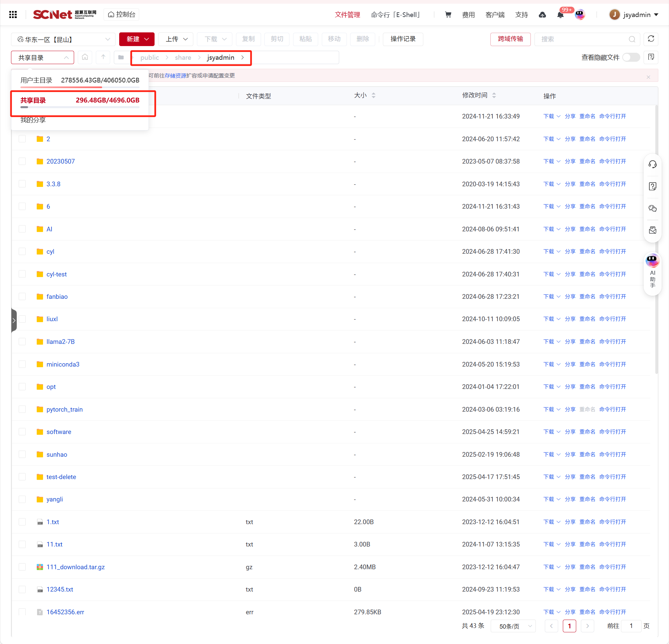Navigate up one directory level arrow
The width and height of the screenshot is (669, 644).
tap(103, 57)
